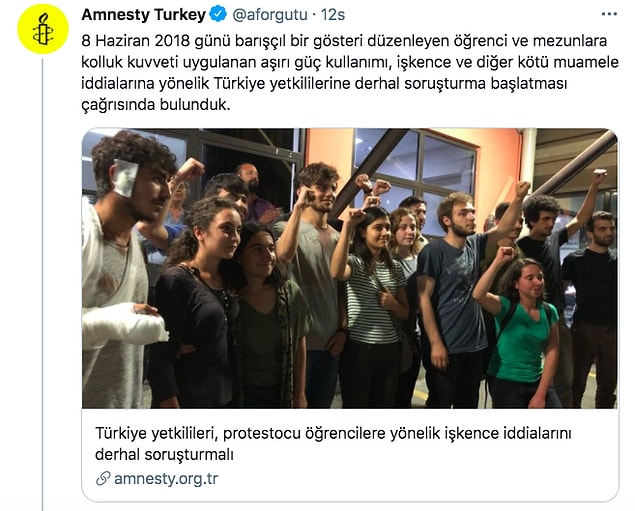This screenshot has height=511, width=635.
Task: Open the three-dot more options menu
Action: pos(609,15)
